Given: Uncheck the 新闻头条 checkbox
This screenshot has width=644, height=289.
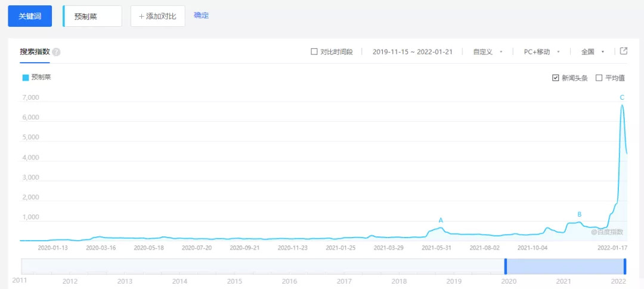Looking at the screenshot, I should point(556,78).
